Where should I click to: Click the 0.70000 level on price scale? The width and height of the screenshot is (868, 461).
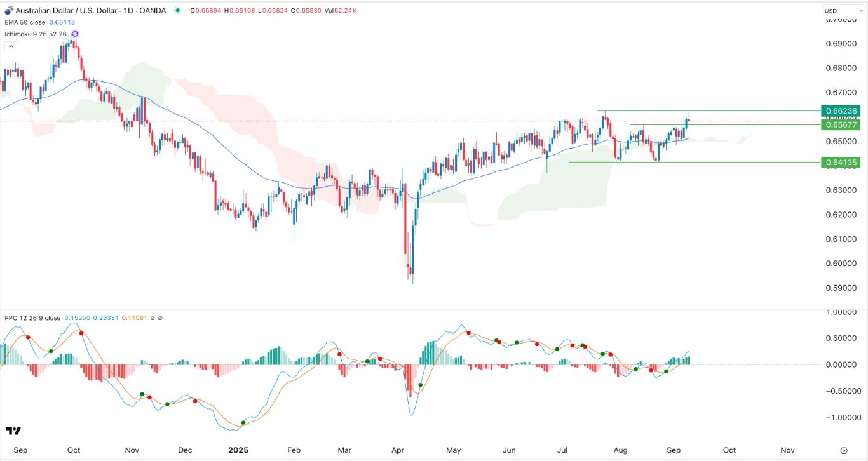coord(840,19)
